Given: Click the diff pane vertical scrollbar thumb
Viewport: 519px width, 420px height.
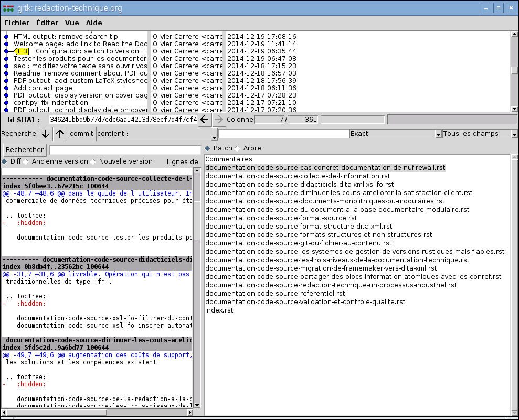Looking at the screenshot, I should 197,220.
